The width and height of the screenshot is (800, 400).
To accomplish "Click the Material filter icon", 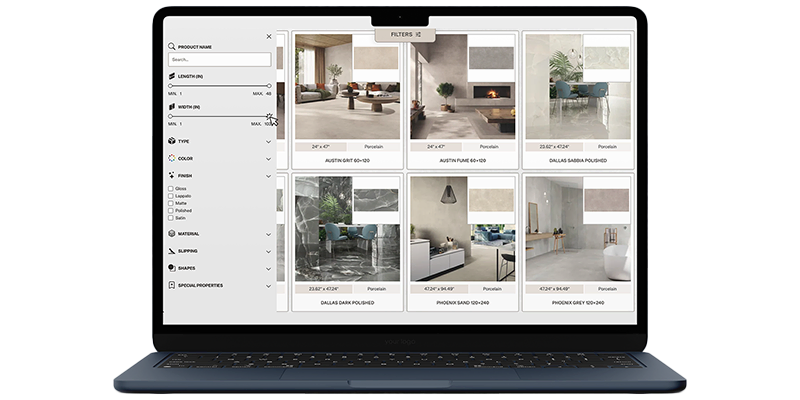I will point(172,234).
